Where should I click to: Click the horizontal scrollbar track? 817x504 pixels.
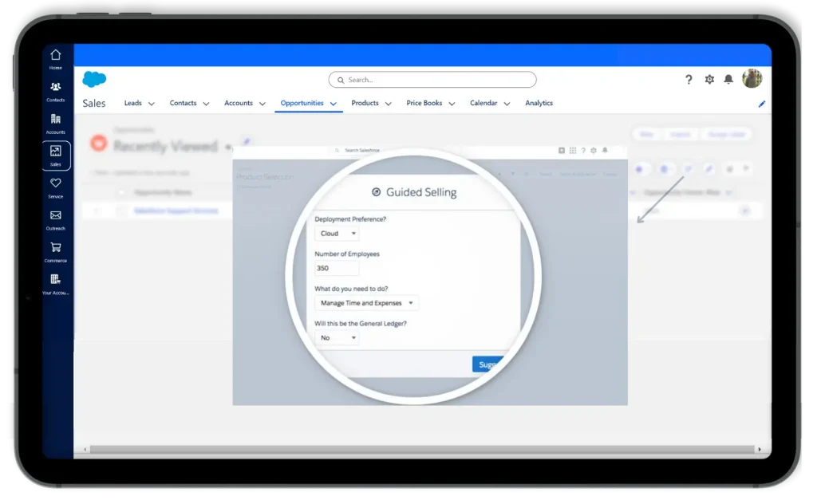422,449
